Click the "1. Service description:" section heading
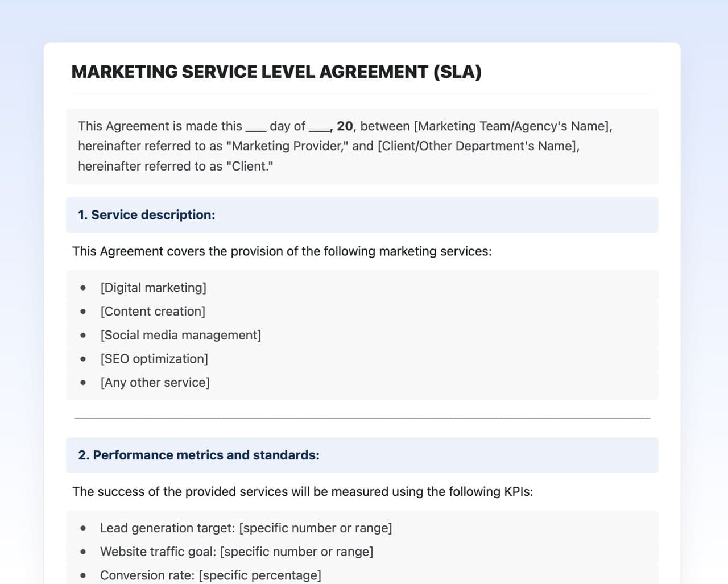 147,215
